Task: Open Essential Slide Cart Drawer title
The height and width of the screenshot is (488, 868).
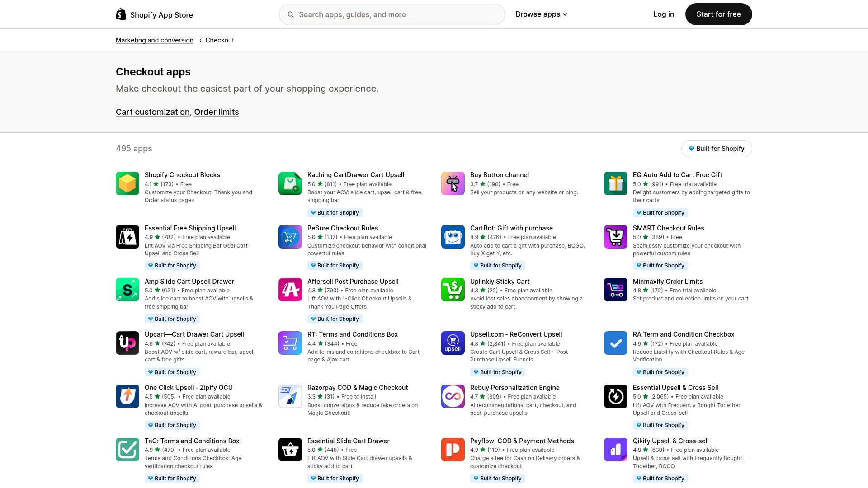Action: [x=349, y=441]
